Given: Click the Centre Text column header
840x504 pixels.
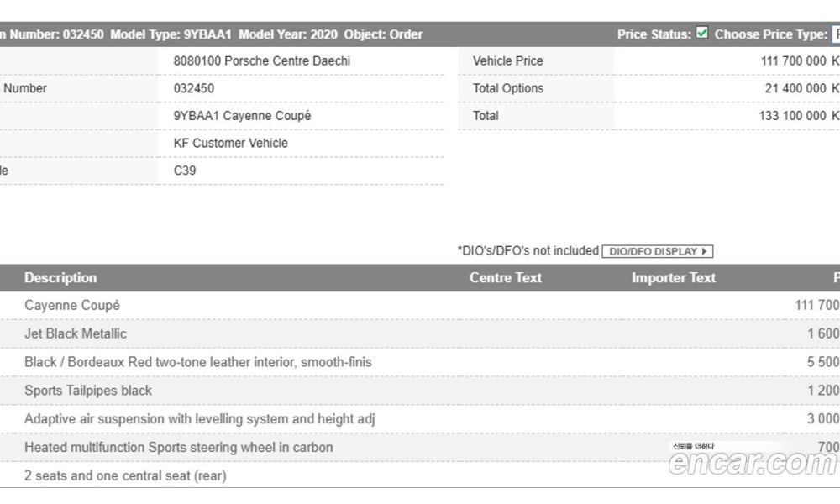Looking at the screenshot, I should (x=506, y=278).
